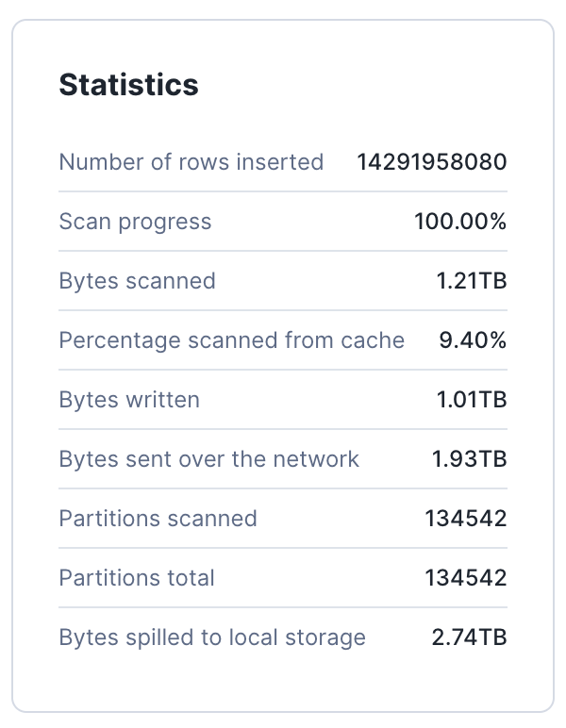Click the 'Bytes sent over the network' label
The width and height of the screenshot is (566, 728).
point(208,459)
